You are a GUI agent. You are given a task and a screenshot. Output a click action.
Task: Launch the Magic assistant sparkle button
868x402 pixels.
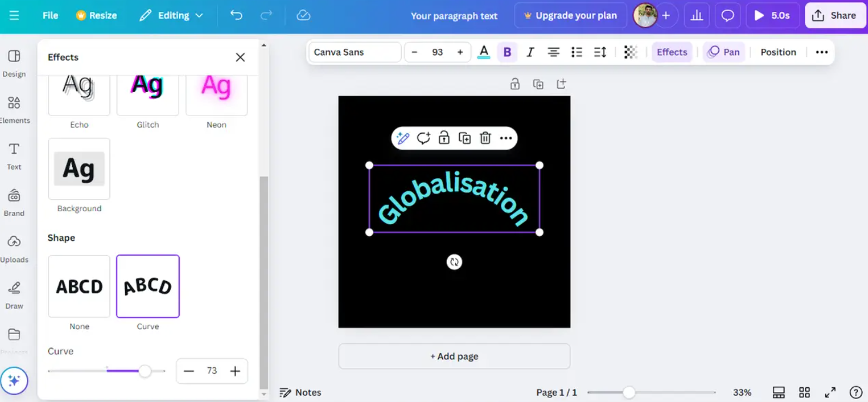coord(14,381)
